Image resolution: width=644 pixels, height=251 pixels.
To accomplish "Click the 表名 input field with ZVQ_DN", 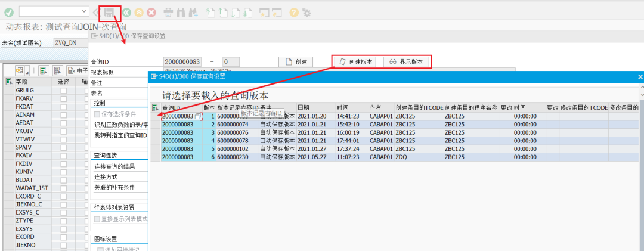I will 70,43.
